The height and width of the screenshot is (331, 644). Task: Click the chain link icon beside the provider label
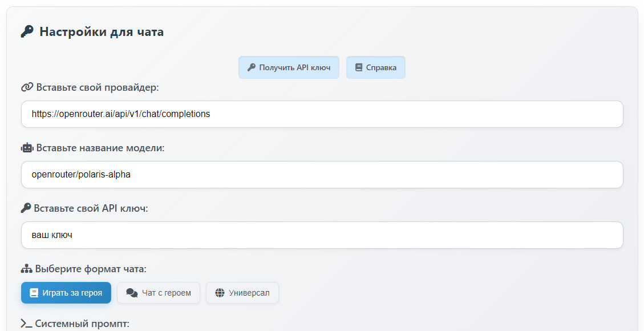[x=27, y=87]
